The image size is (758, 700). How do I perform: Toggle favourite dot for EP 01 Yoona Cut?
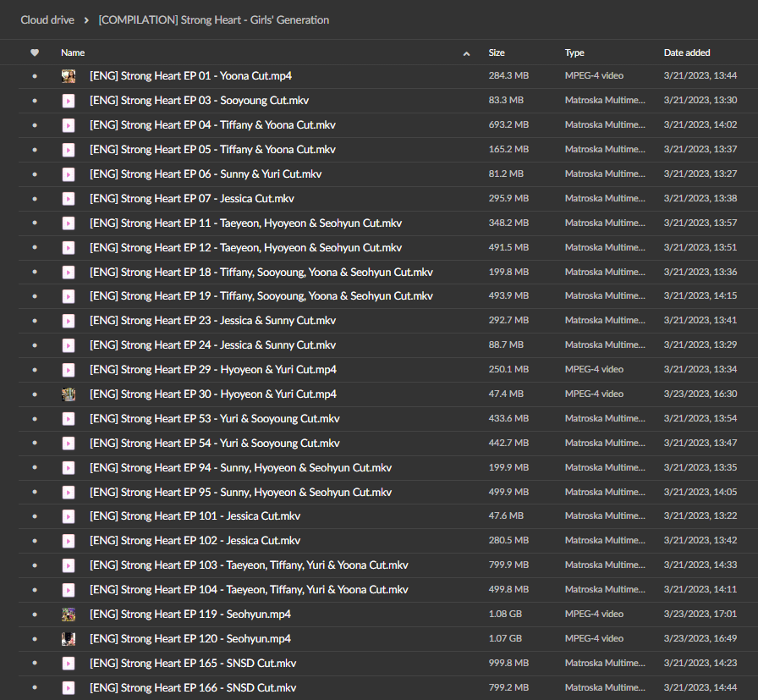click(35, 76)
